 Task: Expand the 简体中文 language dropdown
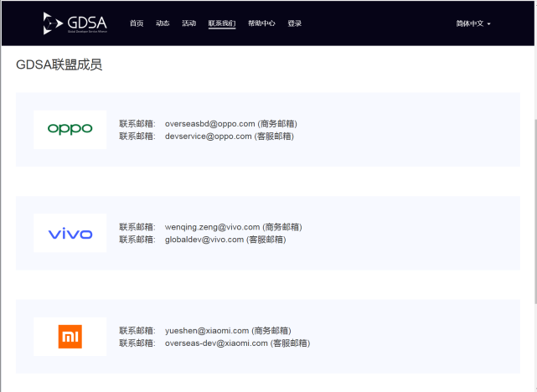click(473, 23)
